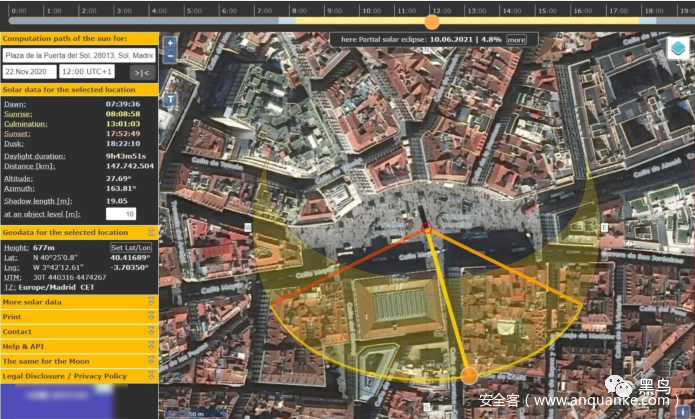Zoom in the map with the plus button

coord(170,43)
